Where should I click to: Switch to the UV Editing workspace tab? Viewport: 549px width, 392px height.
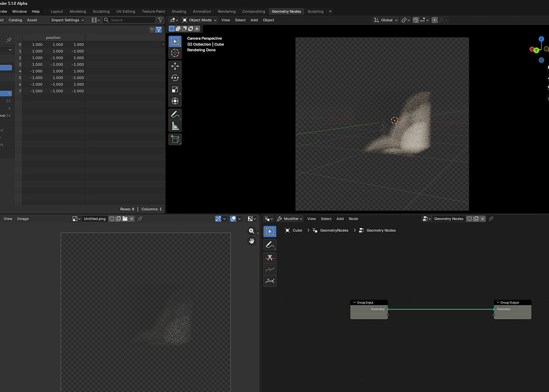tap(125, 11)
